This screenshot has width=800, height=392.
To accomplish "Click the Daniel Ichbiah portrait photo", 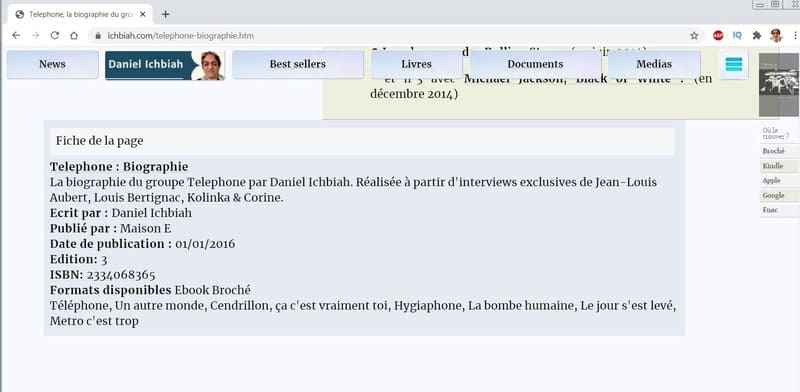I will [211, 65].
